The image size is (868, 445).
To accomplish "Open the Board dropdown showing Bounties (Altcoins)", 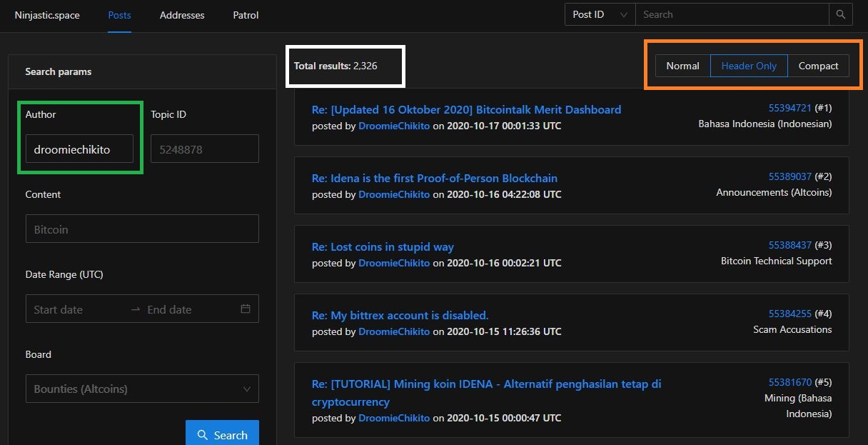I will [142, 389].
